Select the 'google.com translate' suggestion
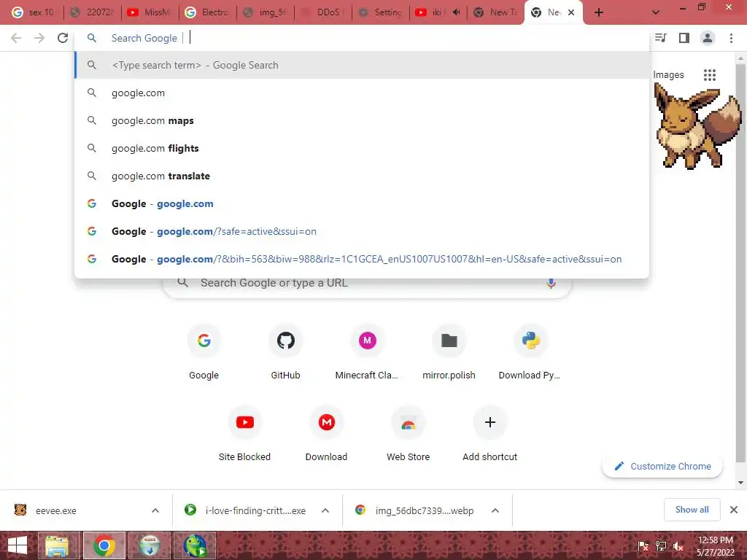Viewport: 747px width, 560px height. tap(362, 176)
